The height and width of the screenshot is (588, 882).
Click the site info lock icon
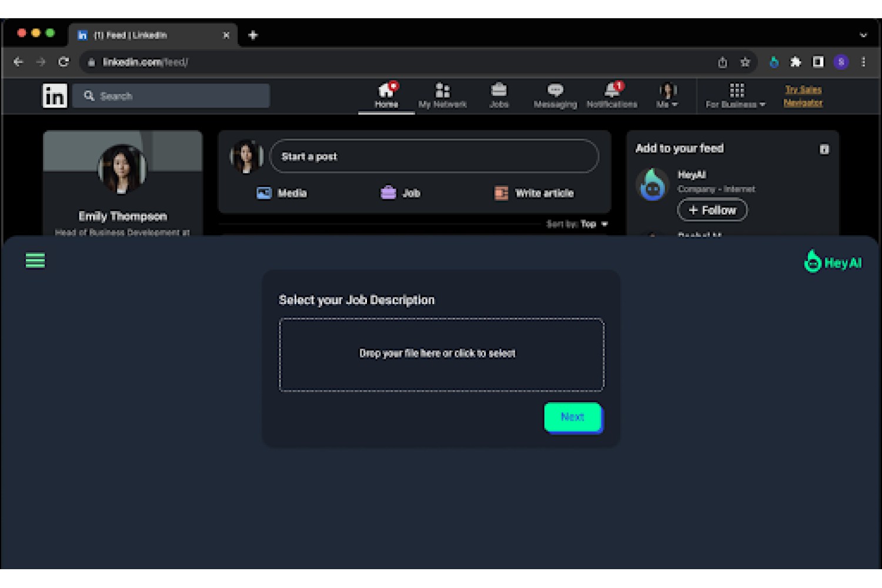tap(91, 62)
